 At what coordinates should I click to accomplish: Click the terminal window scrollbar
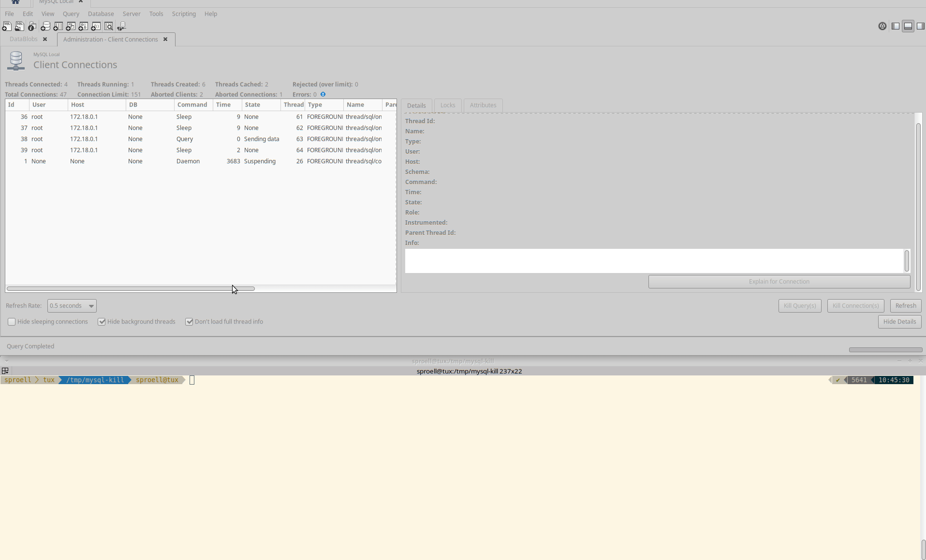point(923,549)
